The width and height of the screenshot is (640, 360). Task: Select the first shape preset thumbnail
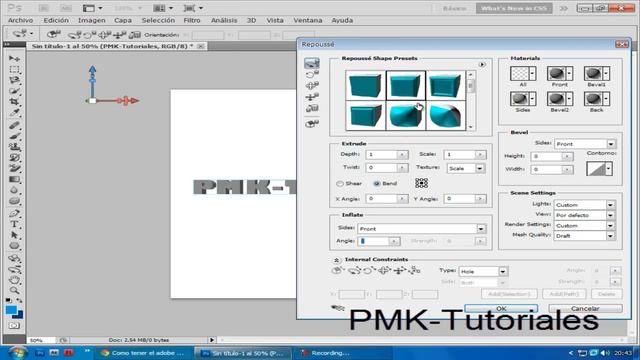(365, 85)
